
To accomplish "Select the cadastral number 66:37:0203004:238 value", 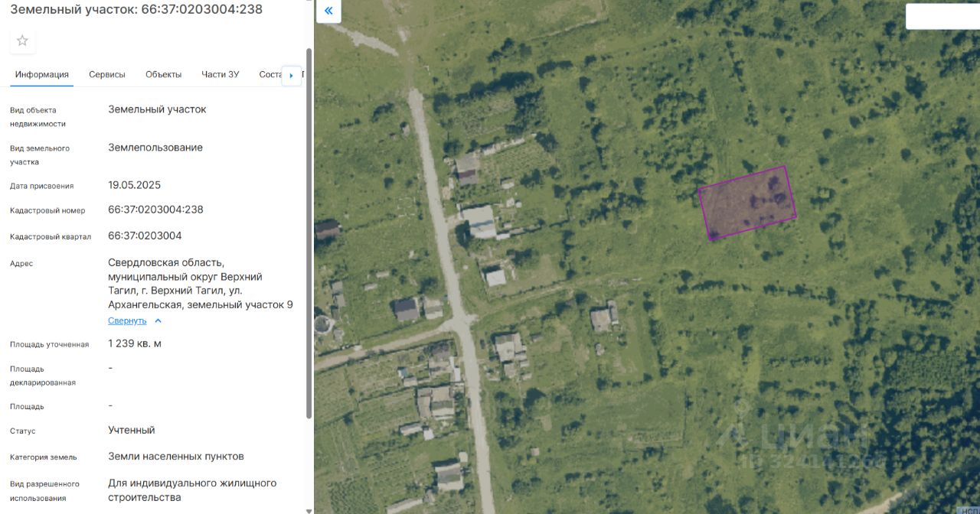I will (x=155, y=210).
